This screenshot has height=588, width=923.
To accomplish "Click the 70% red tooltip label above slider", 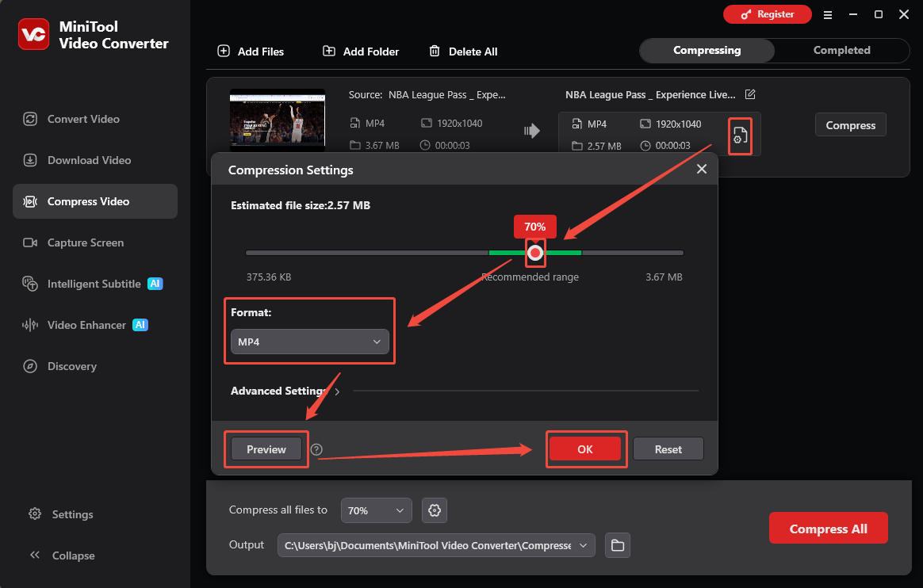I will point(534,227).
